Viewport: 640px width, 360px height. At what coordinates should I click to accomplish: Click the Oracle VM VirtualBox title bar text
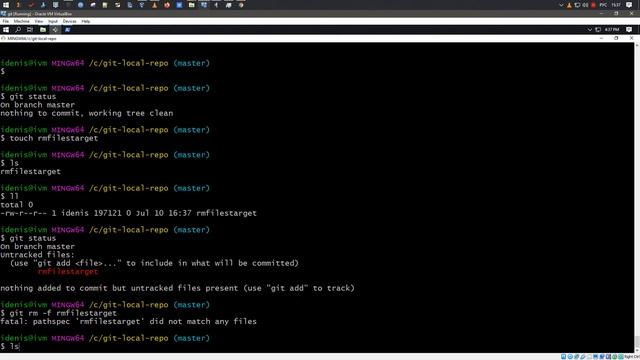click(x=40, y=14)
